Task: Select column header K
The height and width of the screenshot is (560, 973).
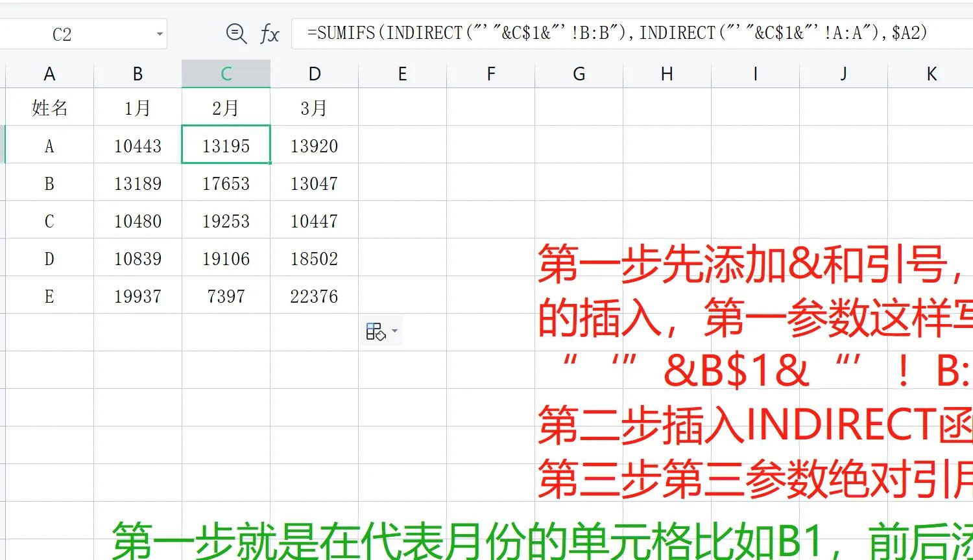Action: point(931,73)
